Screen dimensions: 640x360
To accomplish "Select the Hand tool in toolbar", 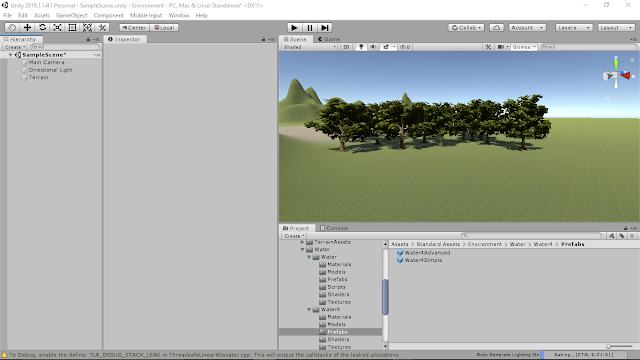I will (12, 27).
